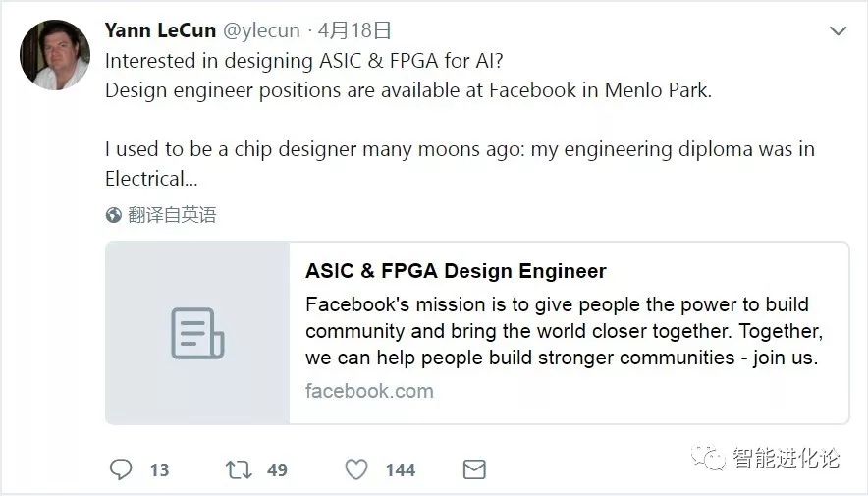Click the like count 144
Viewport: 868px width, 496px height.
pos(400,470)
